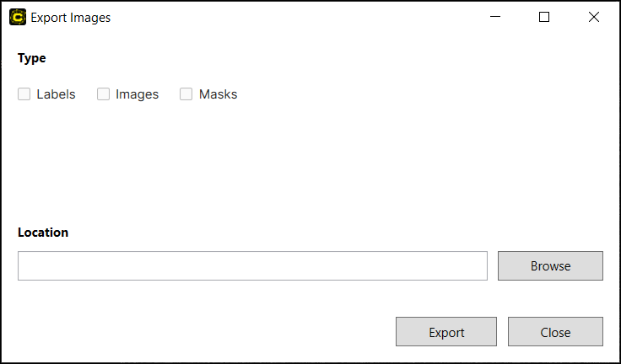Image resolution: width=621 pixels, height=364 pixels.
Task: Click the Masks text label
Action: (x=218, y=94)
